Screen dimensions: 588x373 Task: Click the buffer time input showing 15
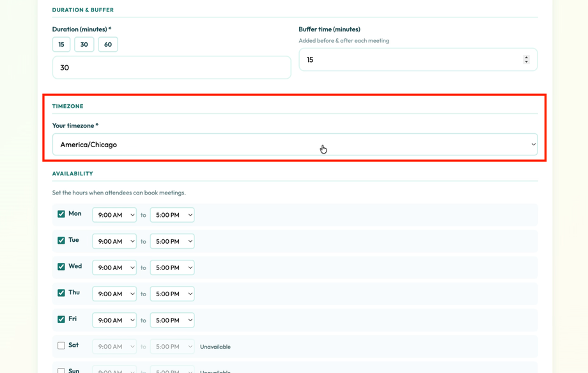click(409, 59)
